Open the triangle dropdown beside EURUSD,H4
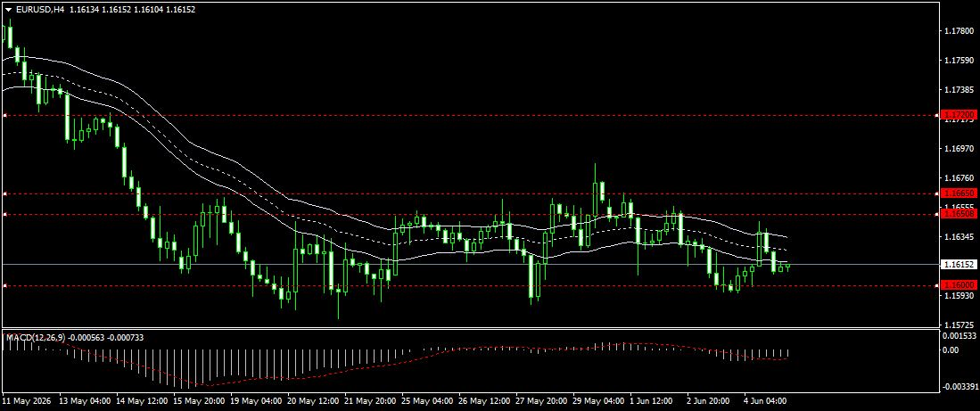Image resolution: width=980 pixels, height=411 pixels. 8,10
